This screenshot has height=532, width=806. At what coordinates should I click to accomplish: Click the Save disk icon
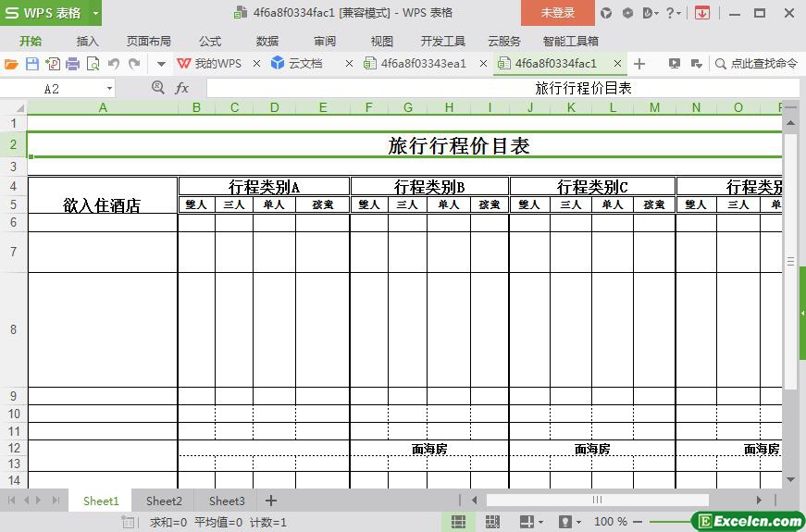coord(31,64)
